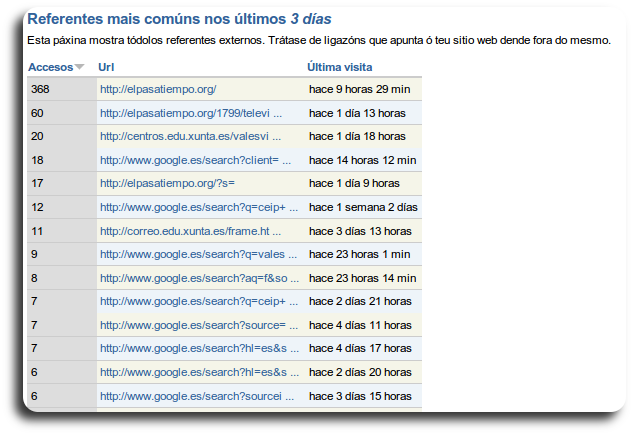Image resolution: width=633 pixels, height=435 pixels.
Task: Open the http://elpasatiempo.org/ link with 368 accesses
Action: point(158,89)
